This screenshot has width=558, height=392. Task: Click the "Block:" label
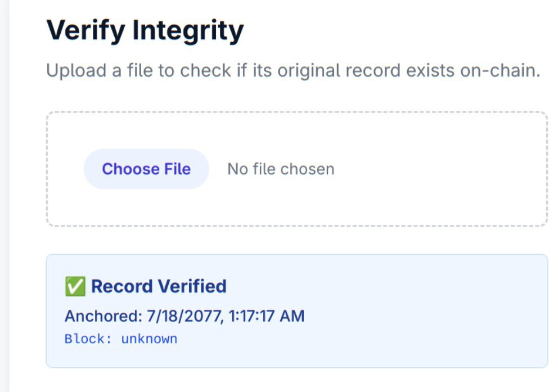coord(89,339)
